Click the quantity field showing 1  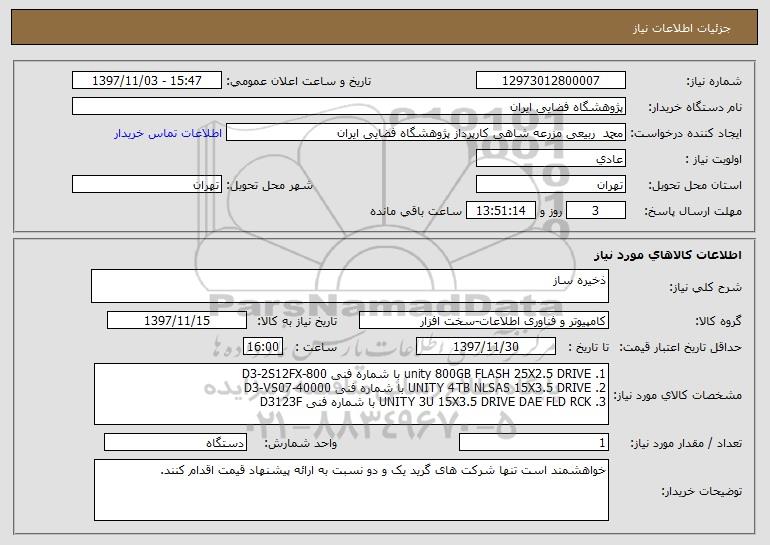534,442
